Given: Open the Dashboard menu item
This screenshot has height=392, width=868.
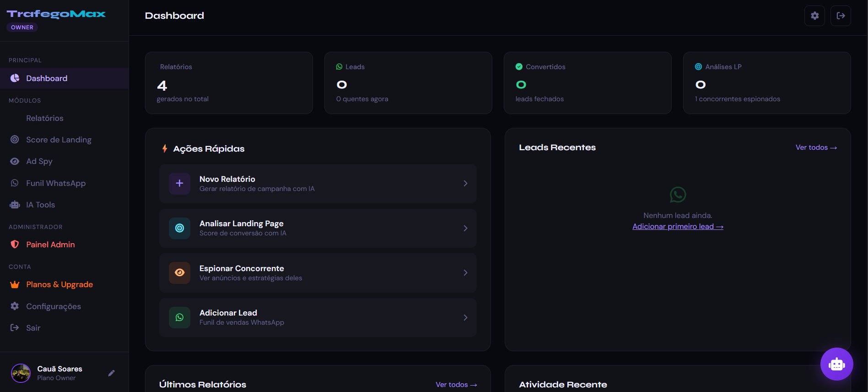Looking at the screenshot, I should [64, 78].
